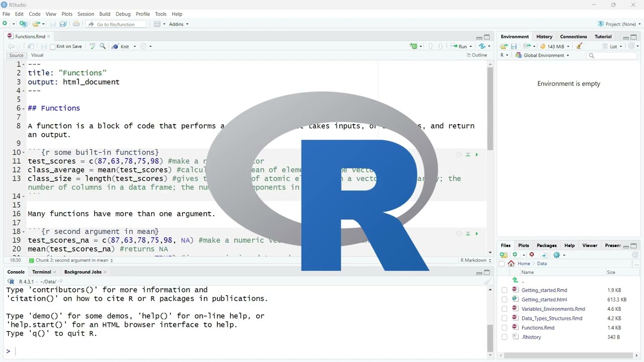Clear the console broom icon
Image resolution: width=644 pixels, height=362 pixels.
click(488, 282)
